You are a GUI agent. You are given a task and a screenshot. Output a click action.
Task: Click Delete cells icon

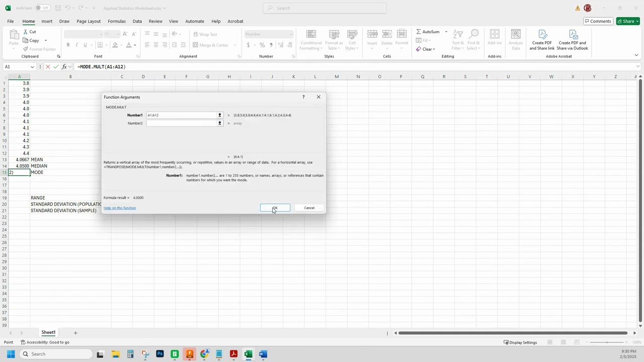(386, 34)
